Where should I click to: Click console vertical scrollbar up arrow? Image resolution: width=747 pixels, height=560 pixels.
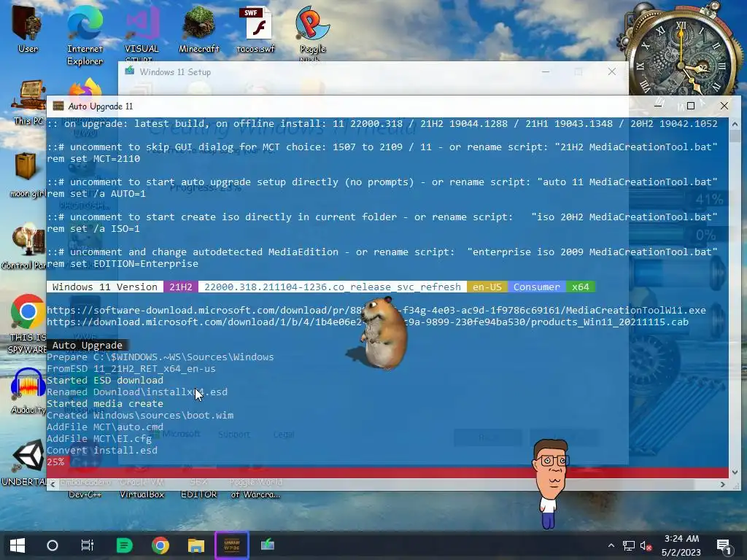click(x=735, y=124)
